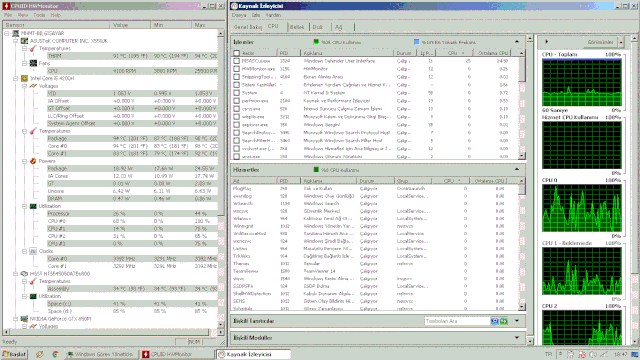640x360 pixels.
Task: Collapse the Clocks tree node
Action: click(x=24, y=251)
